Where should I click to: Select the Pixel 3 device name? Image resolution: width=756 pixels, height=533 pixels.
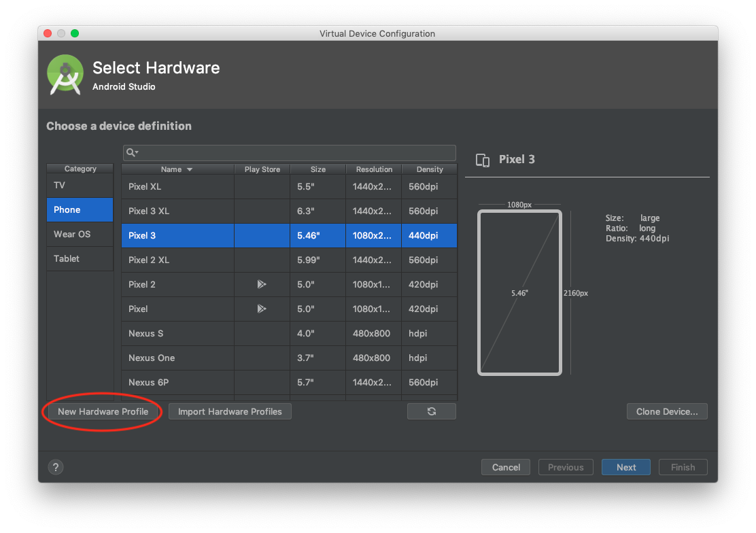(141, 235)
